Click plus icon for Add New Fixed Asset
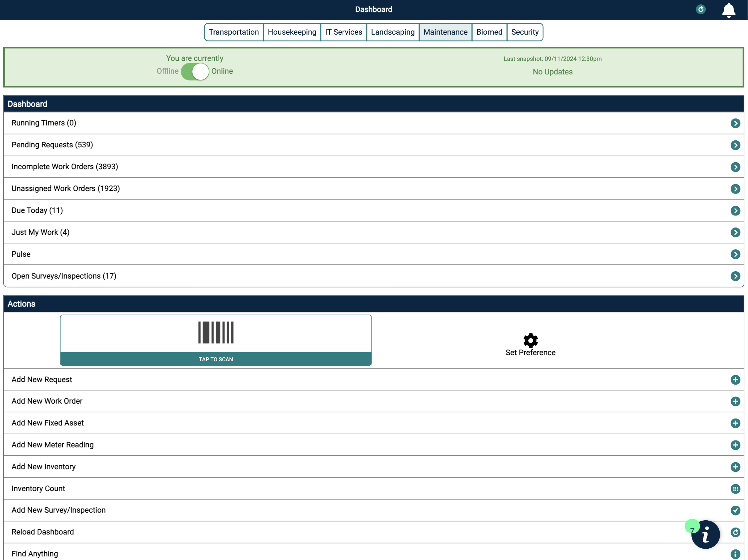Screen dimensions: 748x560 pos(735,423)
